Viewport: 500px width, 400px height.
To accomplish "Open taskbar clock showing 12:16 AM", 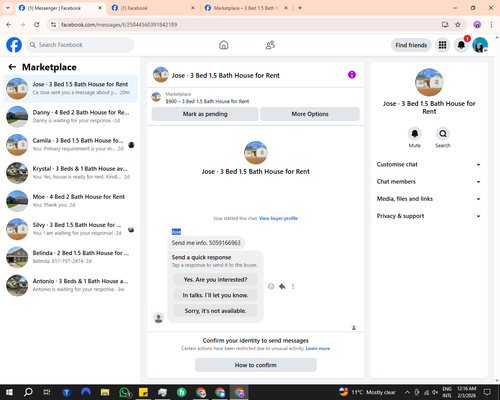I will [466, 392].
